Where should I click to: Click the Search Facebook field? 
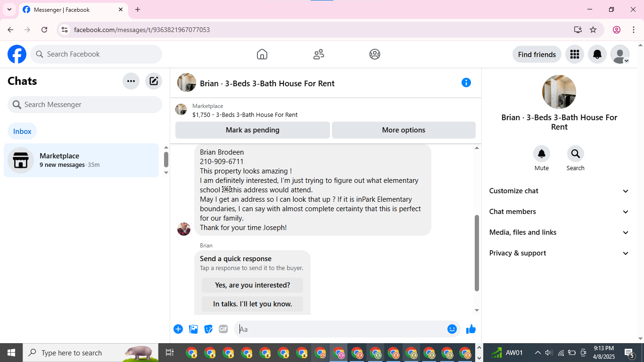(x=96, y=54)
